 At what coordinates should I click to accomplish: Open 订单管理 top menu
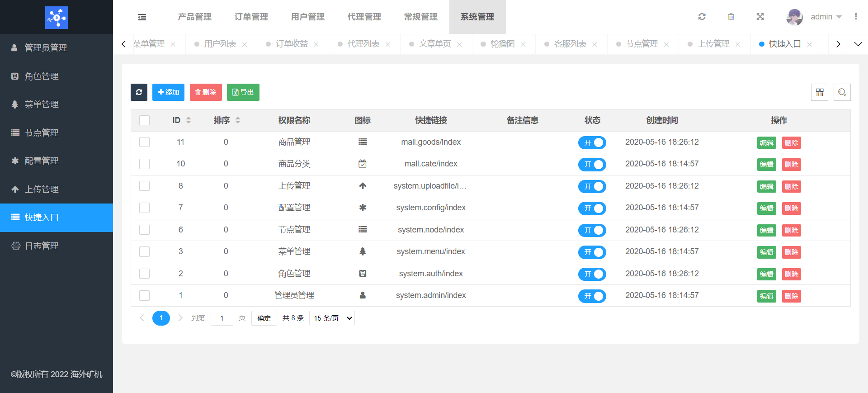[x=251, y=17]
